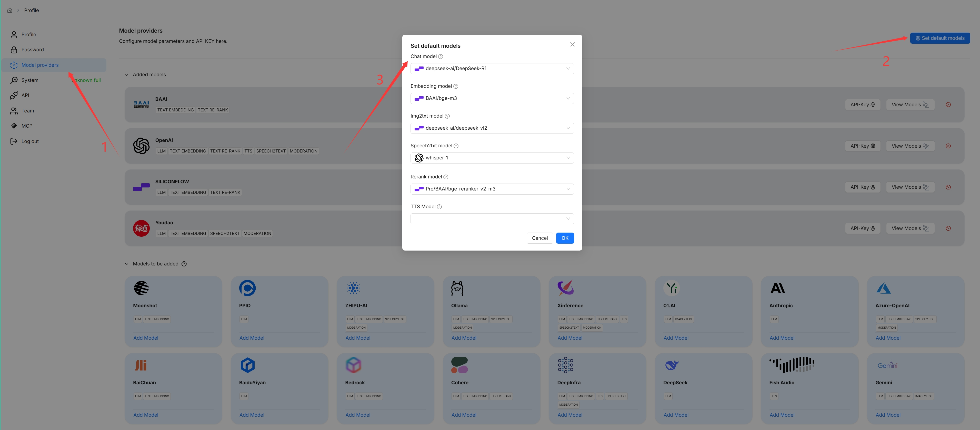Open the Rerank model dropdown

pos(492,189)
